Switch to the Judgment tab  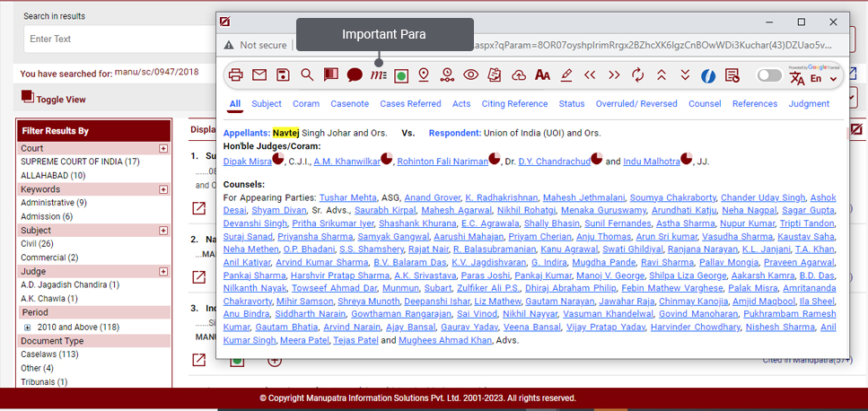click(x=809, y=104)
